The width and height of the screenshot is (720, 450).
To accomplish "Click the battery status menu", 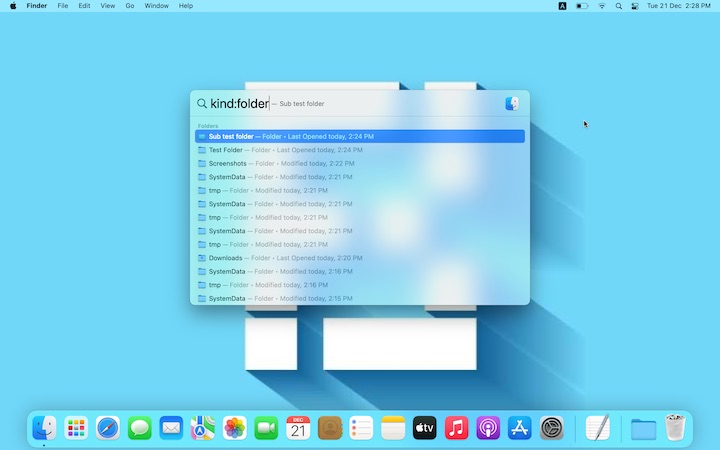I will (x=582, y=6).
